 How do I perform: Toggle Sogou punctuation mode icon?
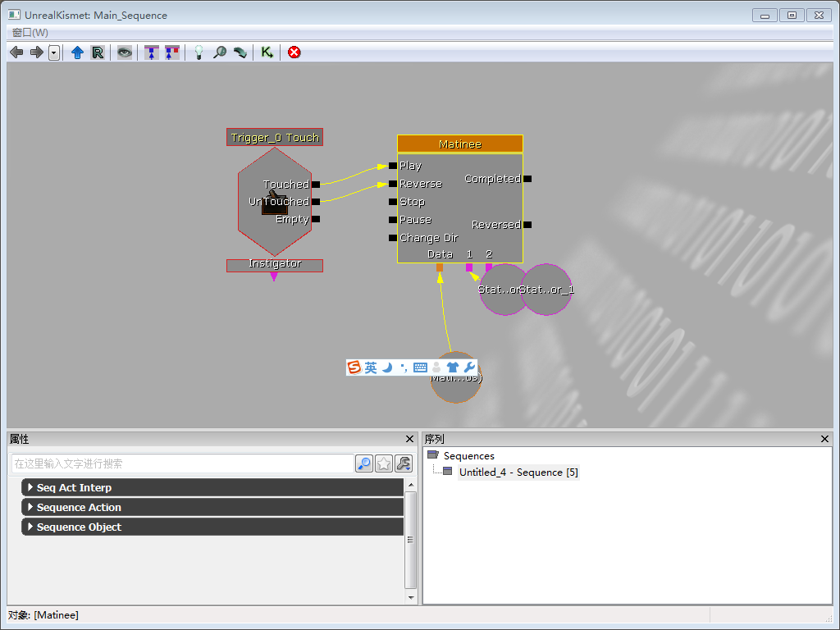(404, 367)
